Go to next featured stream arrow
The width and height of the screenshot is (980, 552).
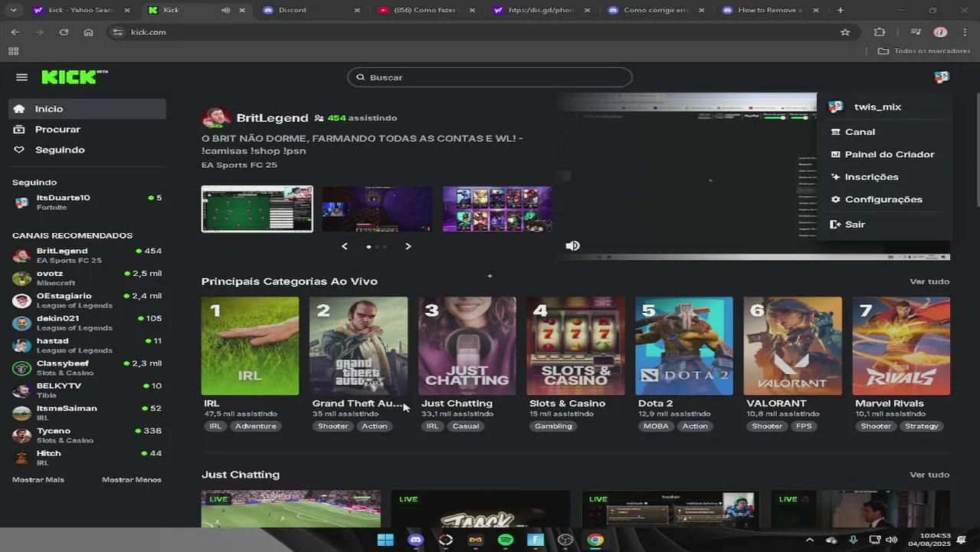pyautogui.click(x=408, y=246)
